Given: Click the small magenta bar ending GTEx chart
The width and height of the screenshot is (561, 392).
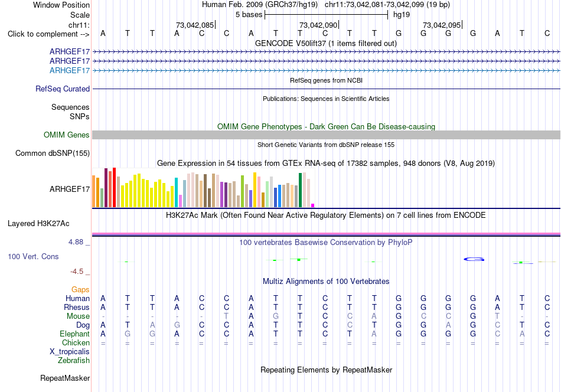Looking at the screenshot, I should click(x=313, y=205).
